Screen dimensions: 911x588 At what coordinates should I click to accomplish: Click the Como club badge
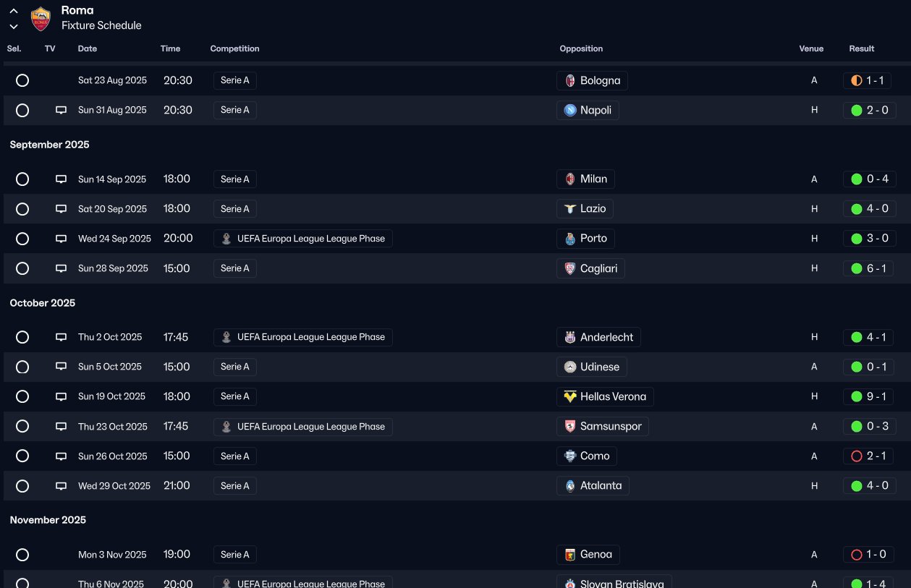pyautogui.click(x=570, y=456)
